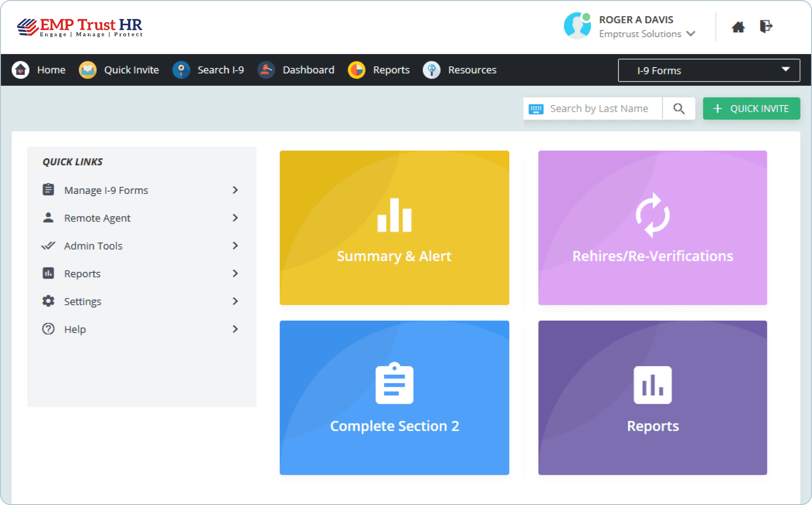The height and width of the screenshot is (505, 812).
Task: Go to Home in the nav bar
Action: pyautogui.click(x=51, y=70)
